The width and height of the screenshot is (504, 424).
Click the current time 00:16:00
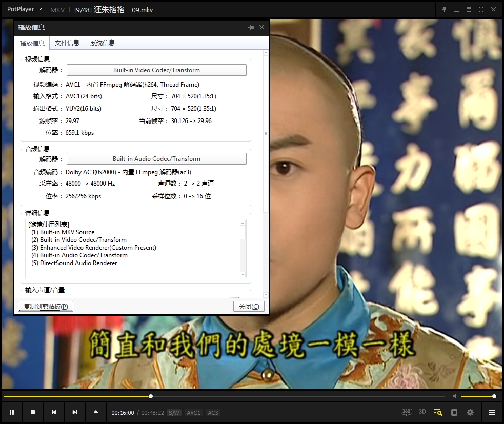point(123,413)
